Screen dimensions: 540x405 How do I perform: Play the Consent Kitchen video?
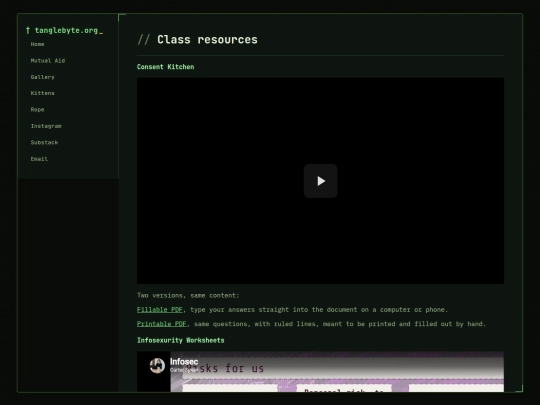320,181
